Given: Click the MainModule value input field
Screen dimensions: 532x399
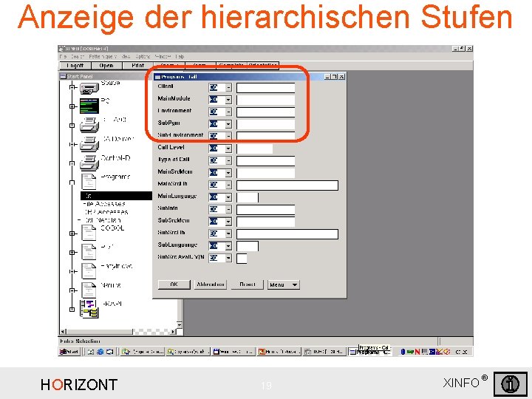Looking at the screenshot, I should coord(266,100).
